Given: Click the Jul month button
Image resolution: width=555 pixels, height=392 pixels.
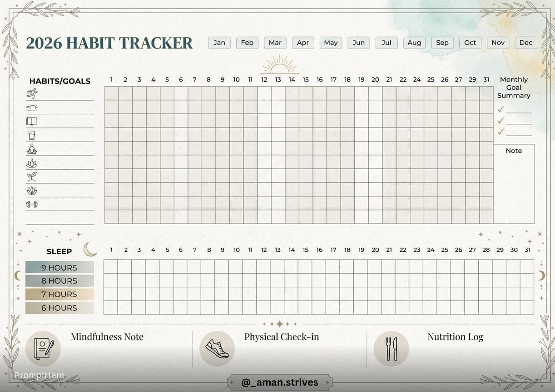Looking at the screenshot, I should (x=387, y=43).
